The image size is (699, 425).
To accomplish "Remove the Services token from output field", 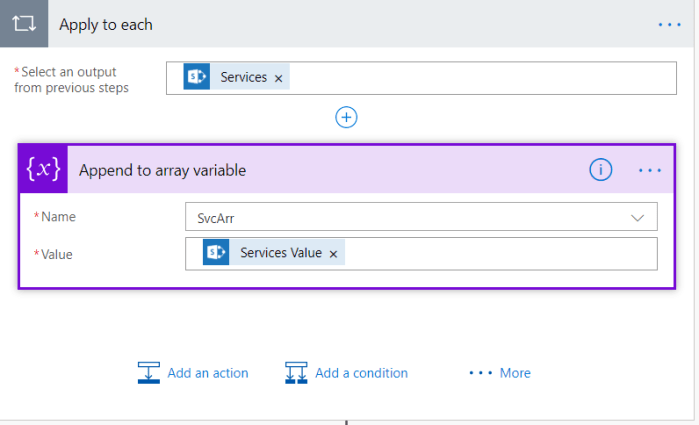I will point(279,78).
